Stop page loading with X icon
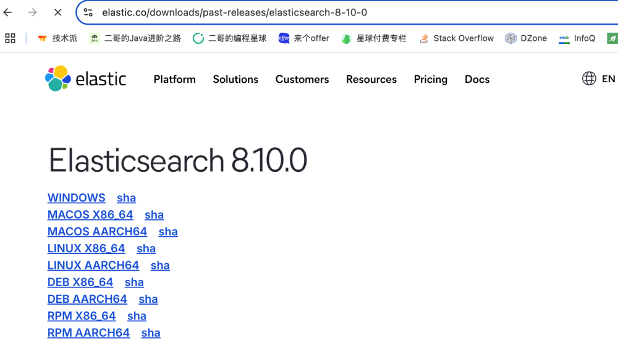This screenshot has height=364, width=618. (57, 12)
